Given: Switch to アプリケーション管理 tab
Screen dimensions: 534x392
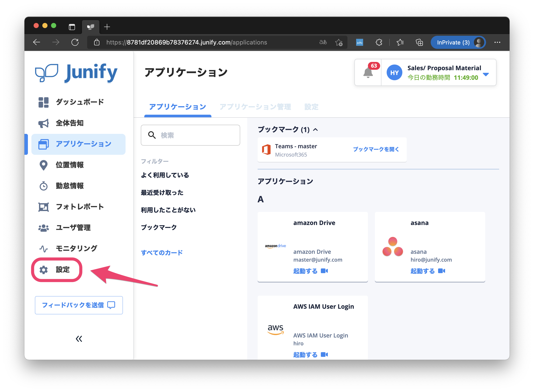Looking at the screenshot, I should coord(255,107).
